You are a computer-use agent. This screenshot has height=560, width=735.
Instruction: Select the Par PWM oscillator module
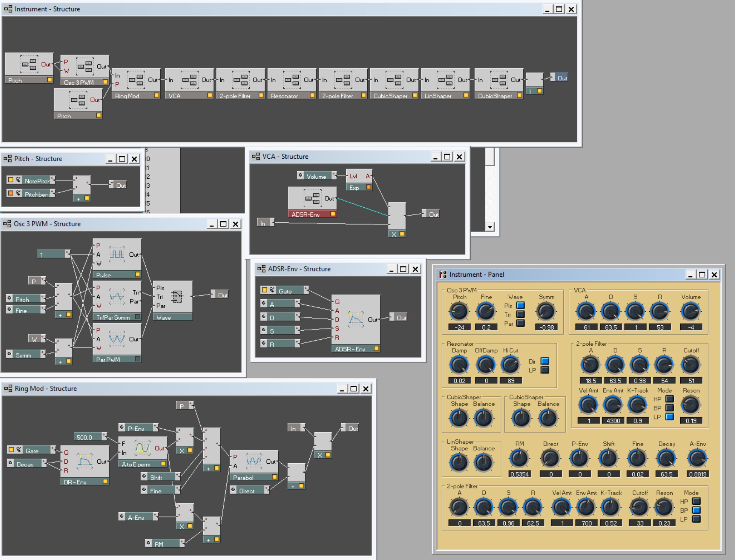[117, 343]
